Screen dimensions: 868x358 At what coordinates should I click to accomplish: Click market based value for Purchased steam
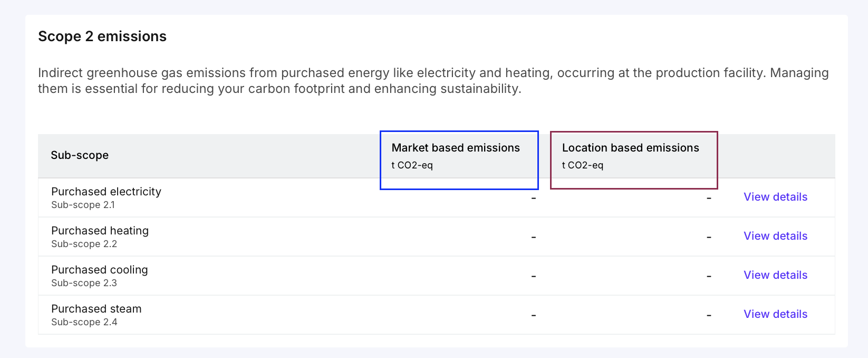coord(534,315)
